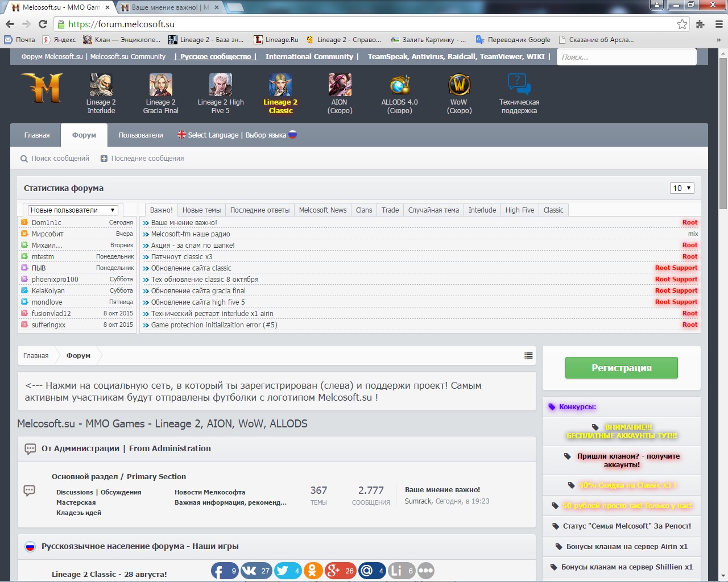The image size is (728, 582).
Task: Show more share options ellipsis icon
Action: [x=426, y=571]
